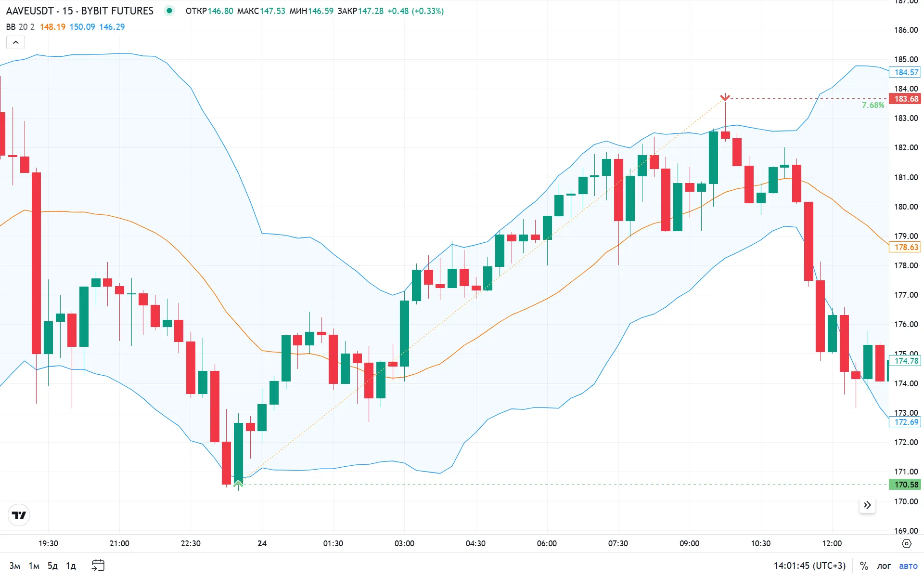Switch to the 1м time range

tap(34, 566)
